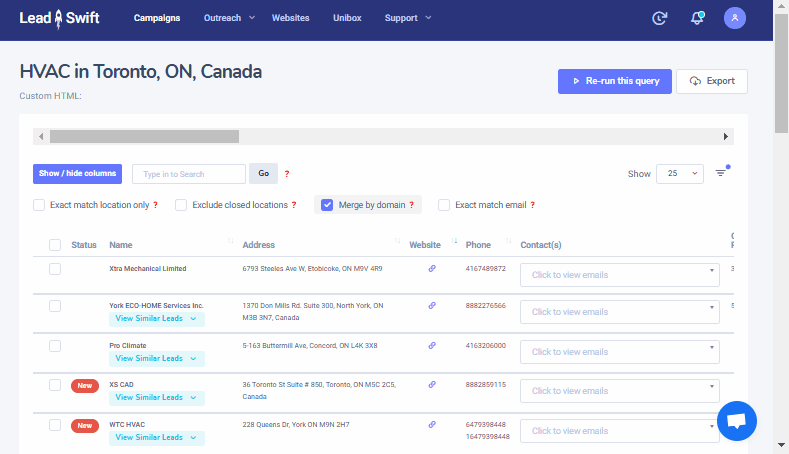Screen dimensions: 789x454
Task: Click help icon for Exclude closed locations
Action: 294,205
